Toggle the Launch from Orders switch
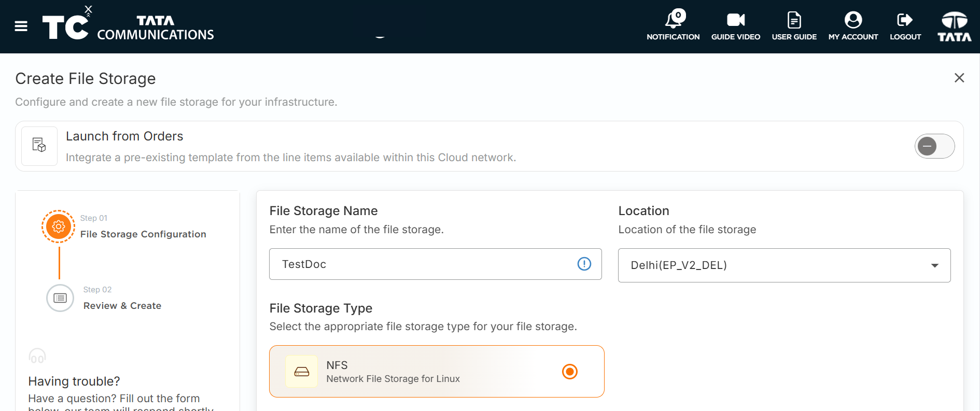Screen dimensions: 980x411 click(934, 146)
